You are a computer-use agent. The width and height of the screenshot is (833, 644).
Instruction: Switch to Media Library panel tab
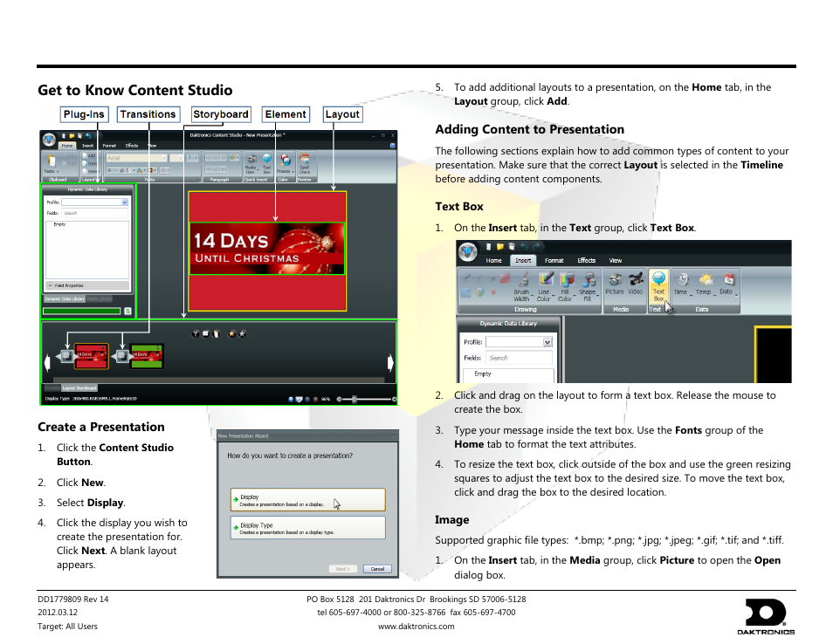point(100,299)
